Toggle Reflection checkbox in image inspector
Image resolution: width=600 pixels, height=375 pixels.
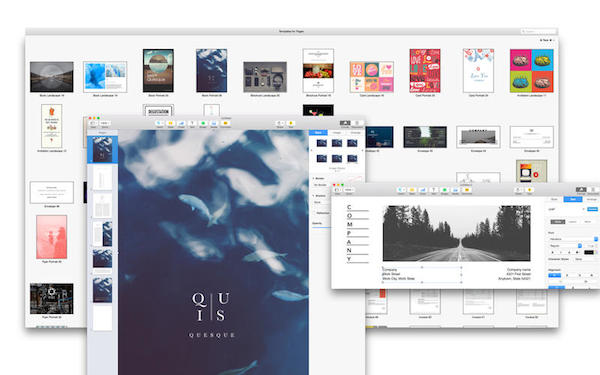(315, 213)
